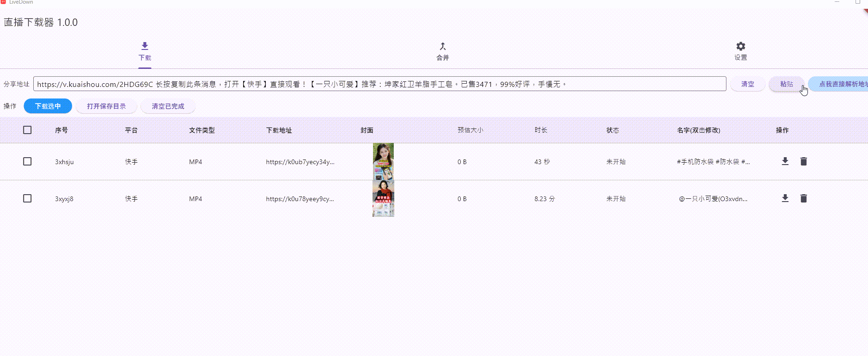The width and height of the screenshot is (868, 356).
Task: Open settings via the gear icon
Action: (x=740, y=46)
